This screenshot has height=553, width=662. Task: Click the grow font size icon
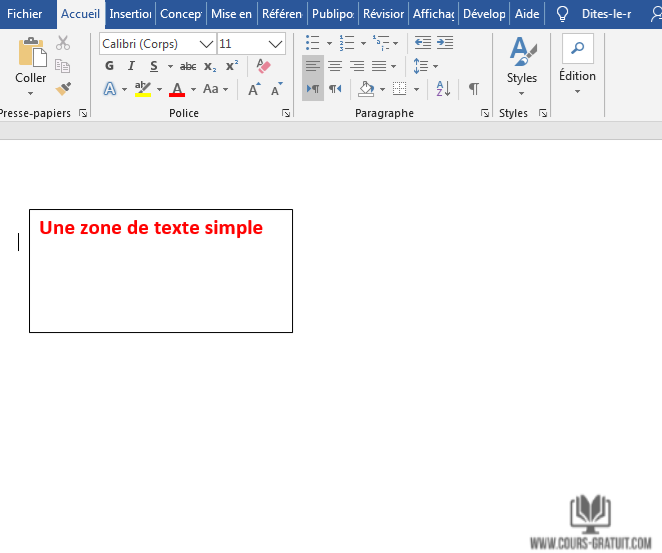(254, 89)
